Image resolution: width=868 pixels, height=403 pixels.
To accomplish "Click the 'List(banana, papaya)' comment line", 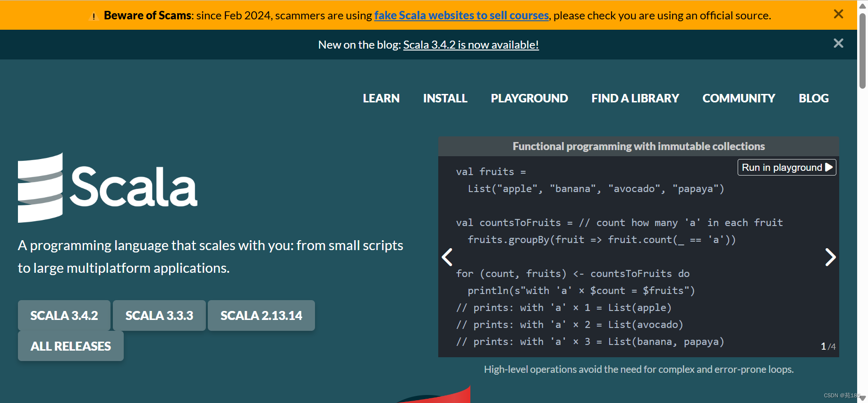I will tap(590, 342).
